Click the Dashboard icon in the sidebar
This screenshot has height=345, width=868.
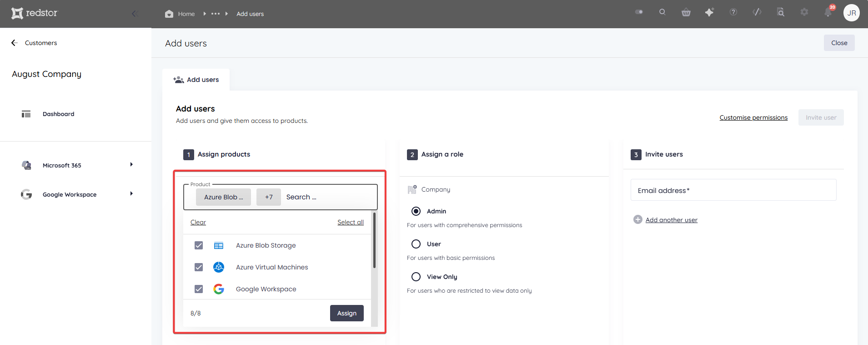pyautogui.click(x=26, y=114)
